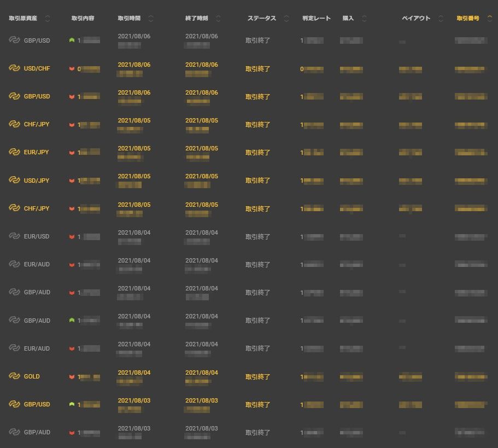Click the 取引番号 column header
The width and height of the screenshot is (498, 448).
tap(468, 19)
